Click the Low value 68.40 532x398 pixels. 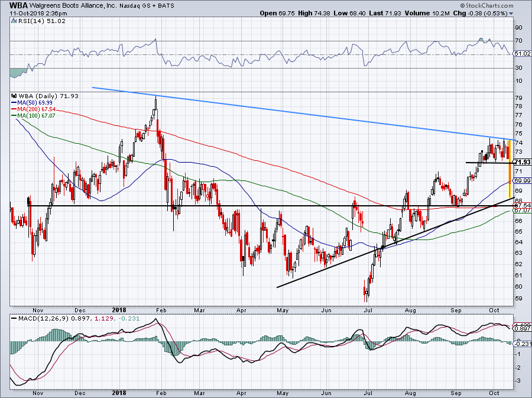(x=358, y=14)
